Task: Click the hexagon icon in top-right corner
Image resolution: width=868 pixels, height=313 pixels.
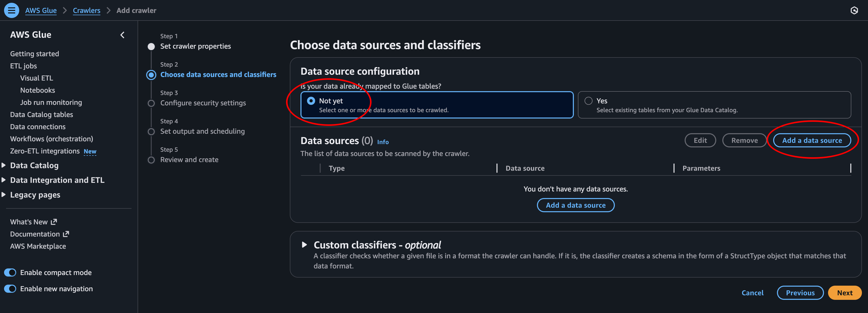Action: tap(854, 10)
